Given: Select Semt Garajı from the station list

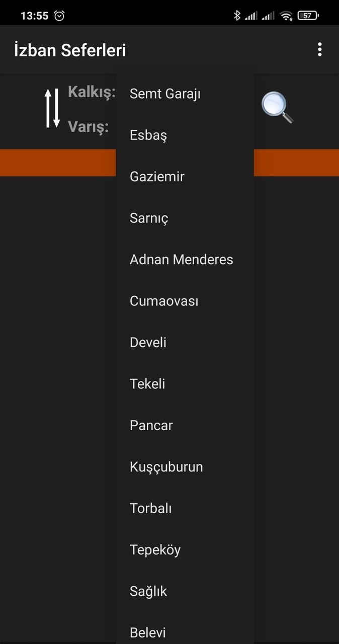Looking at the screenshot, I should click(x=165, y=94).
